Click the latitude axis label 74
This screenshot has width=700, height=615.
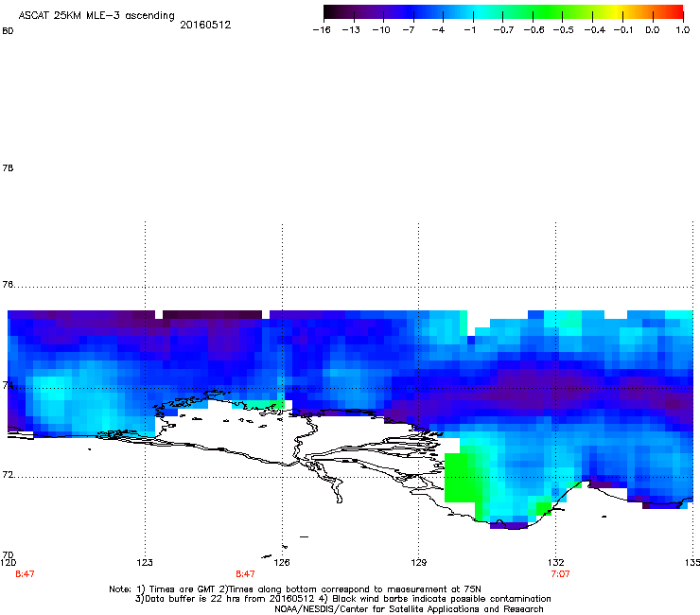pos(8,385)
